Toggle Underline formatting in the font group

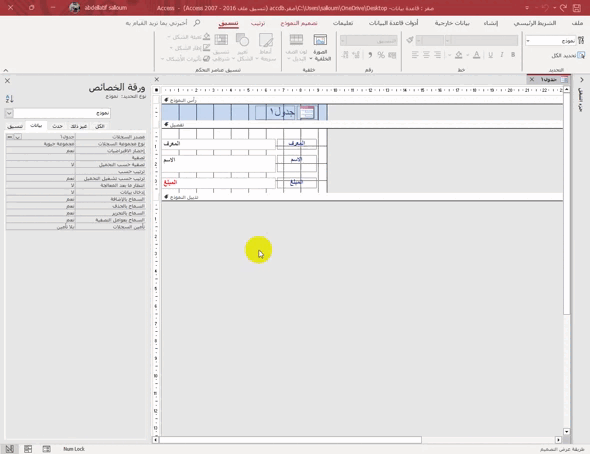(490, 55)
